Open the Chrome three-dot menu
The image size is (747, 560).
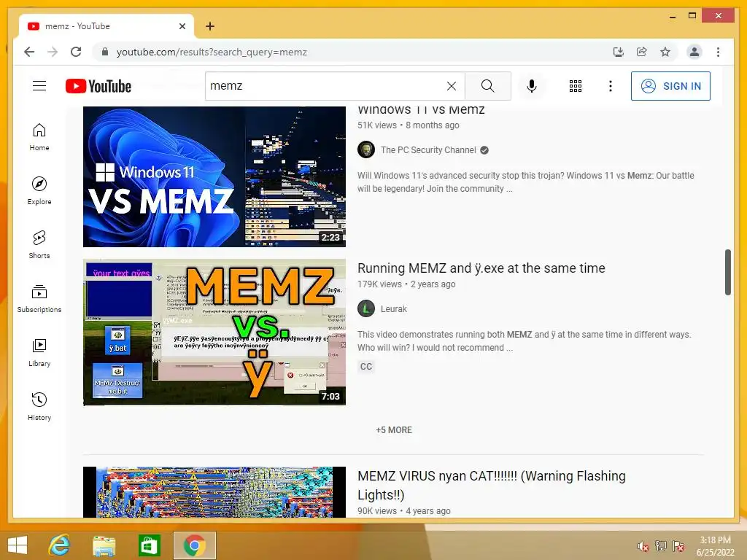(718, 52)
